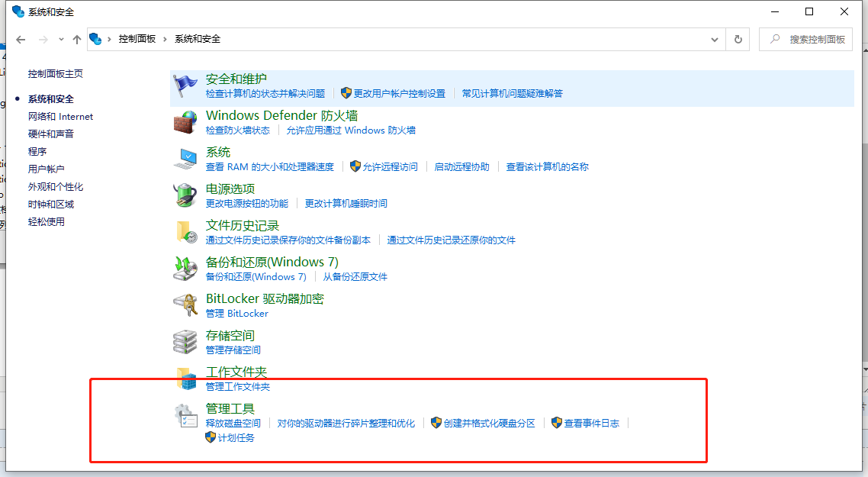Click the Storage Spaces drives icon
The image size is (868, 477).
[x=185, y=342]
